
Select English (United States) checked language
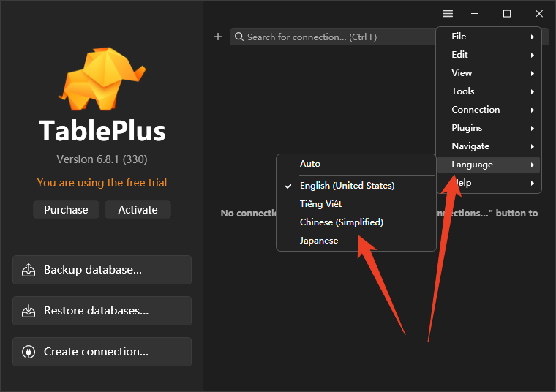[356, 185]
